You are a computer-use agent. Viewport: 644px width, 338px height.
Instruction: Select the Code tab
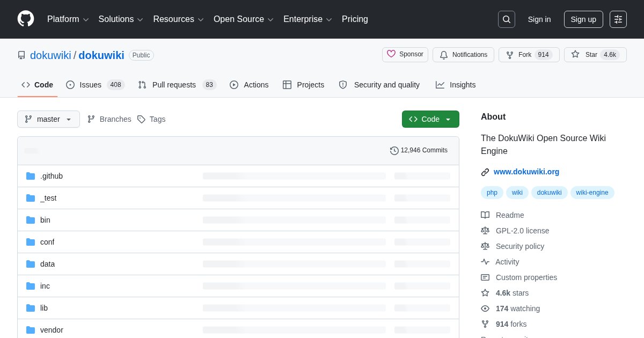tap(38, 85)
